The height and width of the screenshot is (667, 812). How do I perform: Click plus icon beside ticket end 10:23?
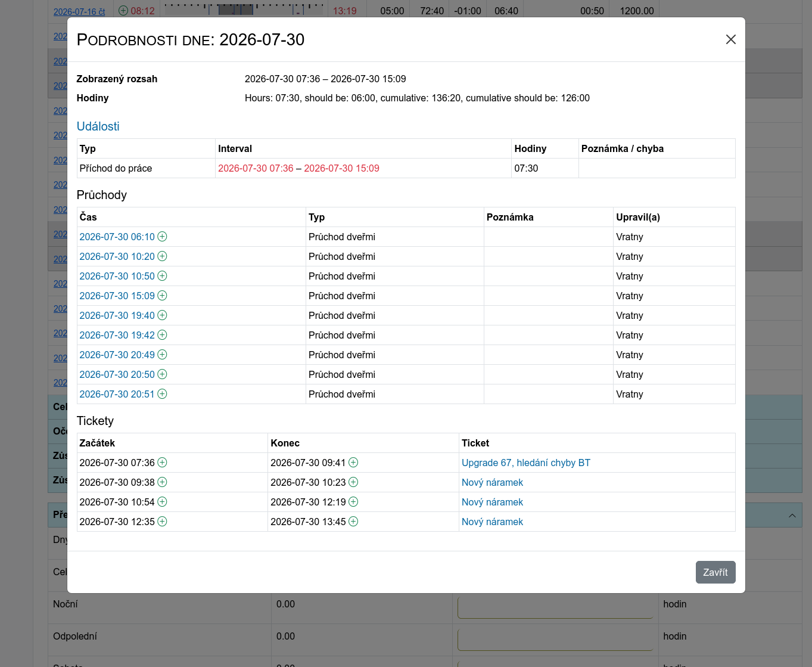(353, 482)
